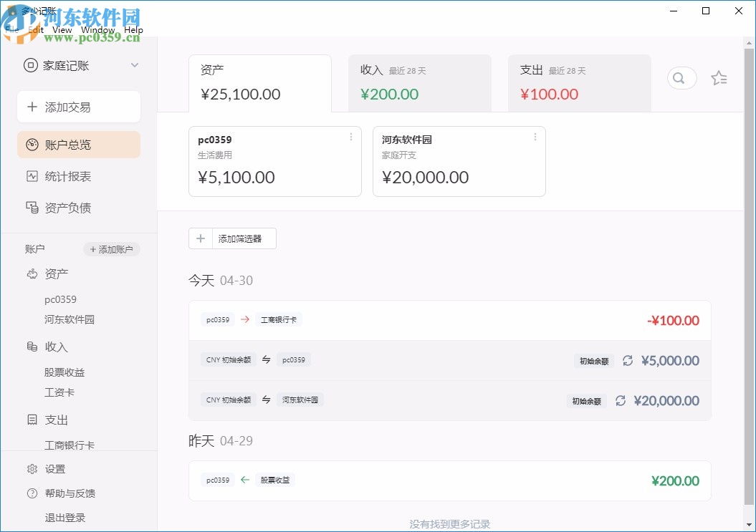This screenshot has width=756, height=532.
Task: Click the 资产负债 icon
Action: tap(32, 208)
